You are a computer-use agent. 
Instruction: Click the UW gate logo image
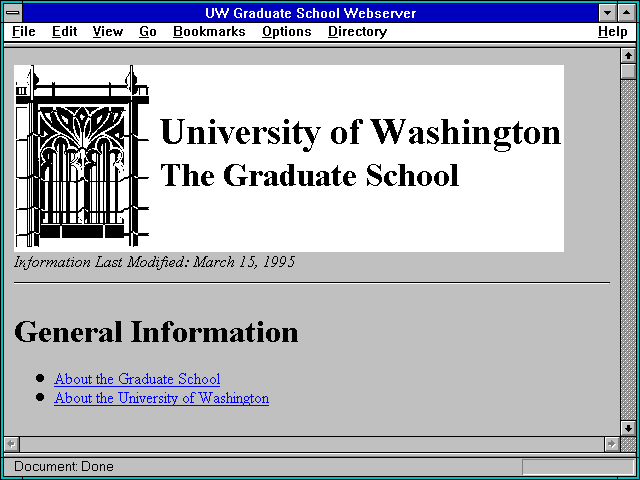pyautogui.click(x=82, y=156)
